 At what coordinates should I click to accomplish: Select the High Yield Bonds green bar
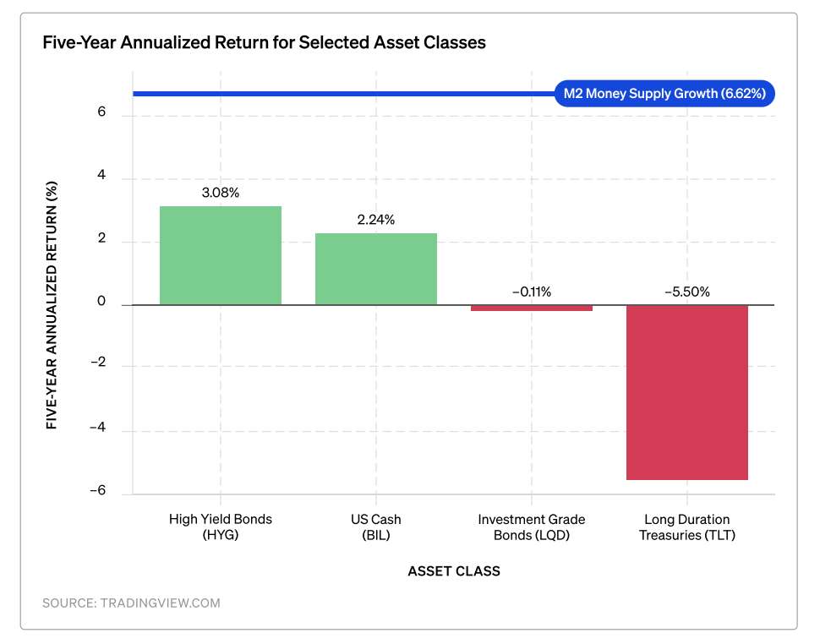tap(221, 255)
